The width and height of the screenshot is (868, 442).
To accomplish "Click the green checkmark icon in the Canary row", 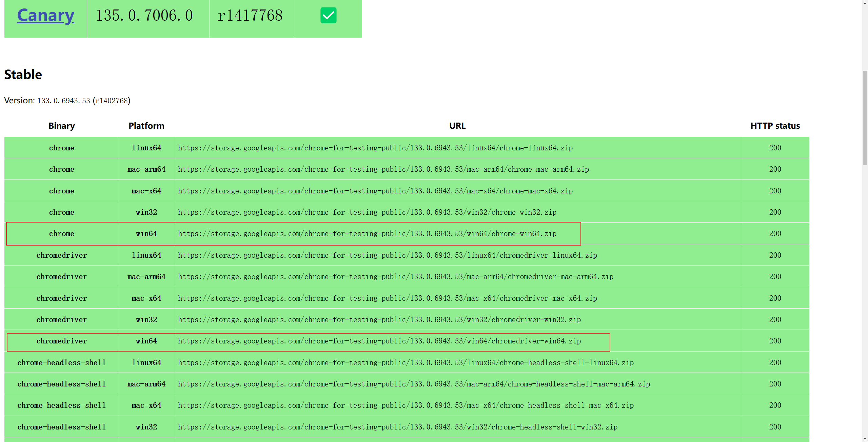I will [328, 16].
